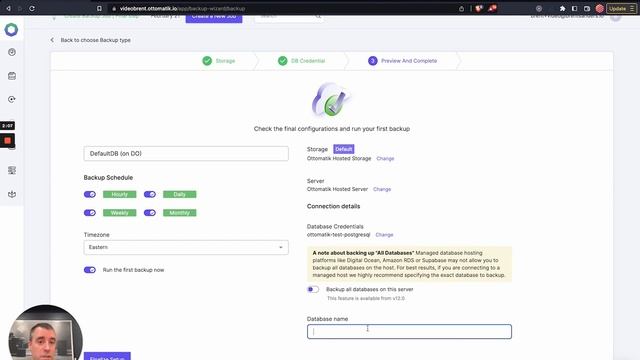640x360 pixels.
Task: Click Change next to ottomatik-test-postgresql credentials
Action: point(384,235)
